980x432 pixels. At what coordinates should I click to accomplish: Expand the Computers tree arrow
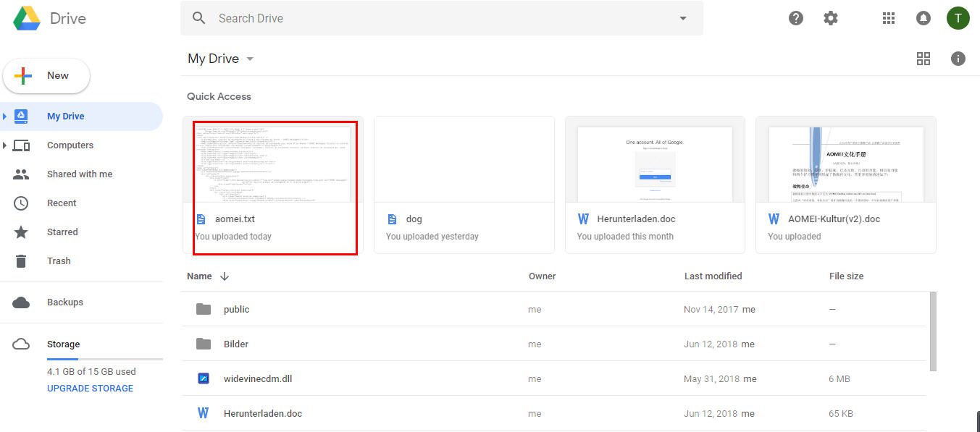click(x=5, y=145)
